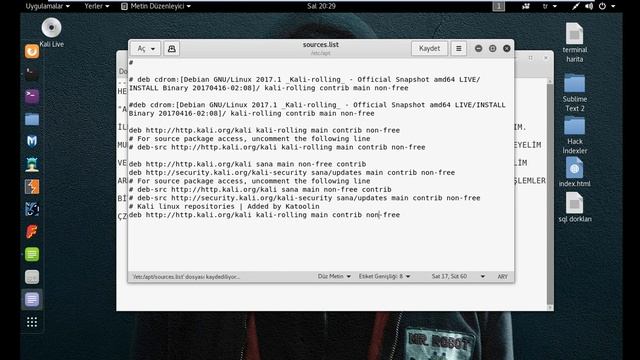Click '# deb-src http://http.kali.org/kali sana' line
The width and height of the screenshot is (640, 360).
[x=260, y=189]
